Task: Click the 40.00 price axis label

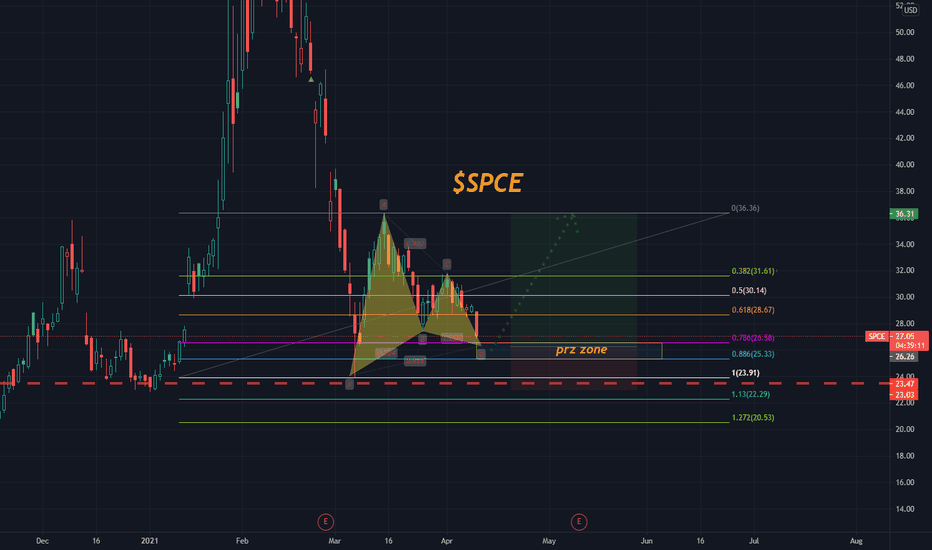Action: coord(905,165)
